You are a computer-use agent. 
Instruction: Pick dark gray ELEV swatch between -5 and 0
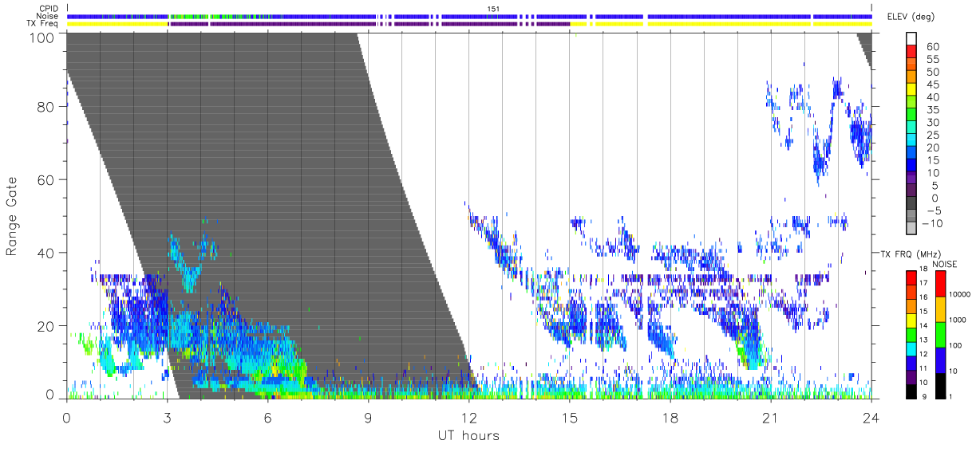tap(911, 204)
